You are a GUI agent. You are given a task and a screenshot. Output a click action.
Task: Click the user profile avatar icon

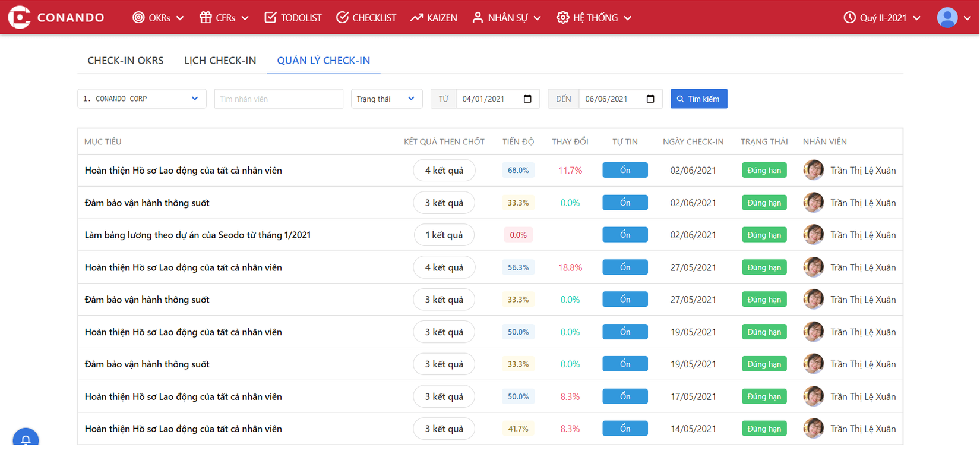point(947,18)
